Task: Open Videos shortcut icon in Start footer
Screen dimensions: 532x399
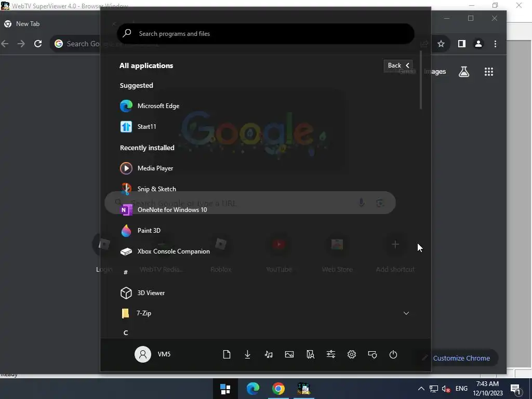Action: click(x=310, y=354)
